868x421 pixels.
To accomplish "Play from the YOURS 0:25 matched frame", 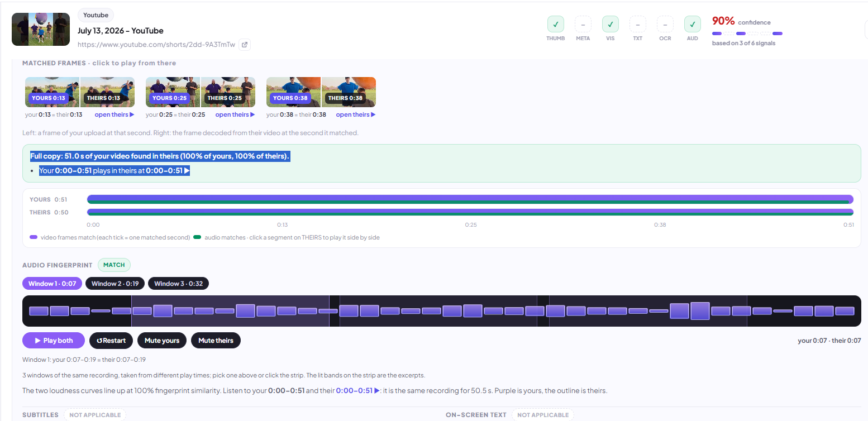I will pos(173,92).
